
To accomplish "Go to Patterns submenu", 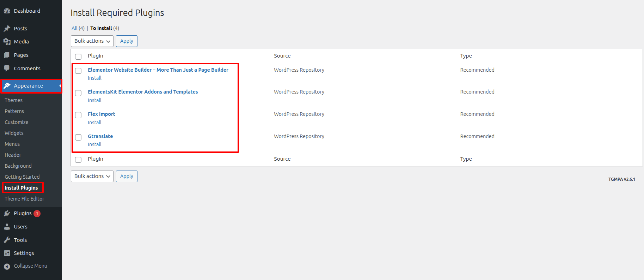I will coord(14,111).
